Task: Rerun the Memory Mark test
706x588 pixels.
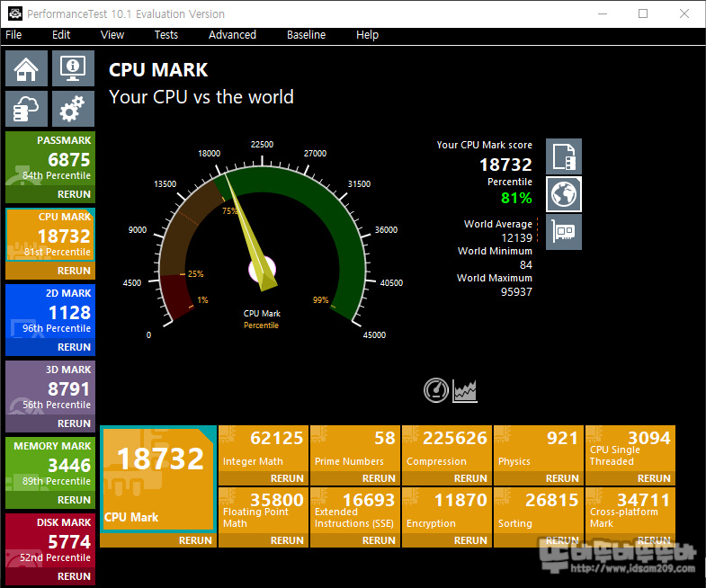Action: [74, 500]
